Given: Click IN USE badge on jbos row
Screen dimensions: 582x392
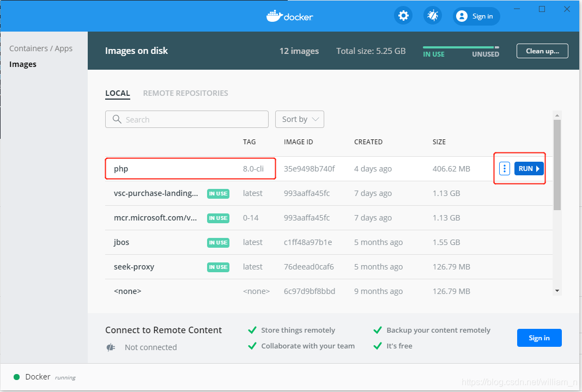Looking at the screenshot, I should (218, 242).
